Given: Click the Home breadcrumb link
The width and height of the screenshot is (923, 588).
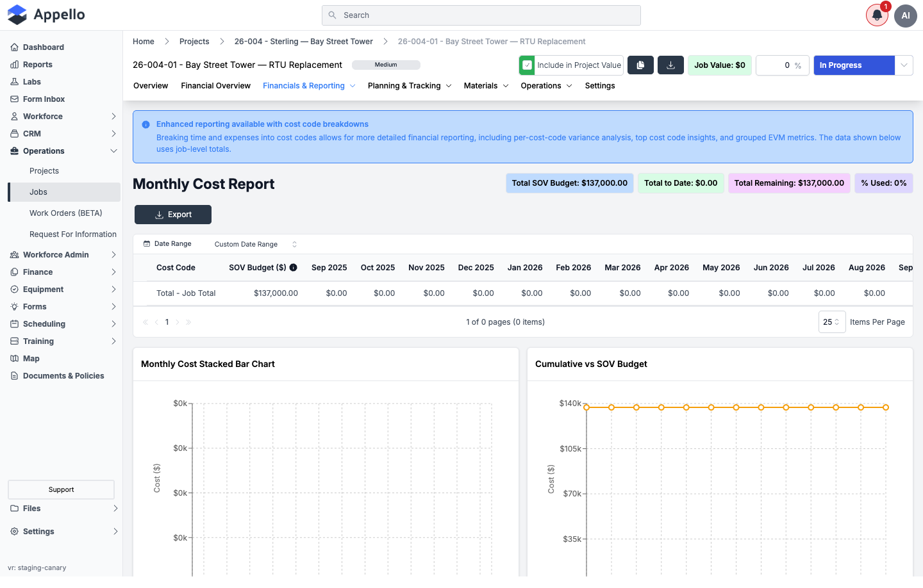Looking at the screenshot, I should point(144,42).
